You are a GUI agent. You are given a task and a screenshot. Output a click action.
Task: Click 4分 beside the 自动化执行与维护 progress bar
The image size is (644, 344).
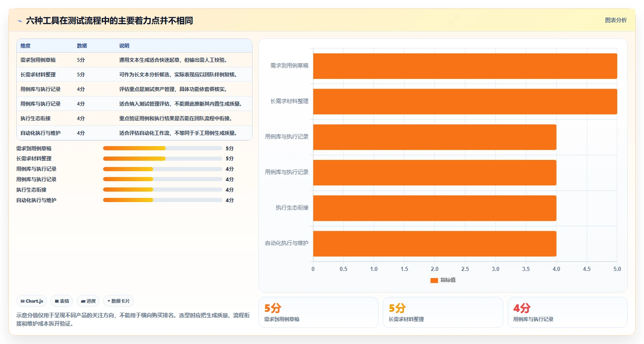pyautogui.click(x=230, y=200)
